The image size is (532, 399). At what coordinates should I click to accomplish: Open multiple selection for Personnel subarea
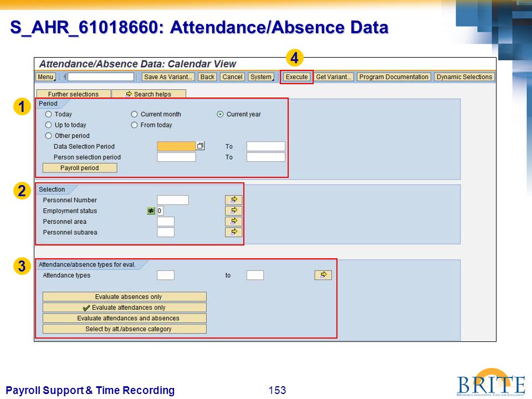(x=233, y=232)
